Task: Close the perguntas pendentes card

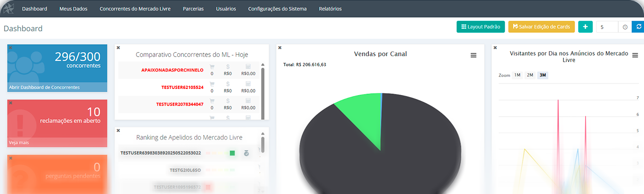Action: [11, 158]
